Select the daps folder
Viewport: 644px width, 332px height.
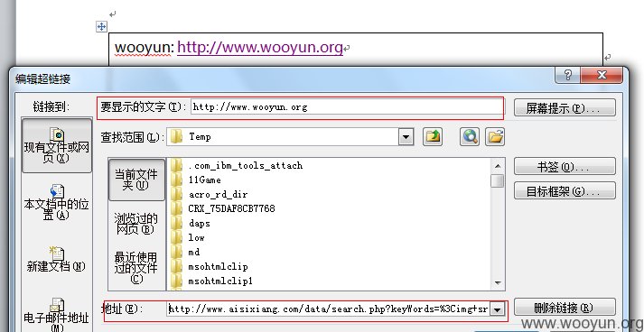(x=191, y=223)
